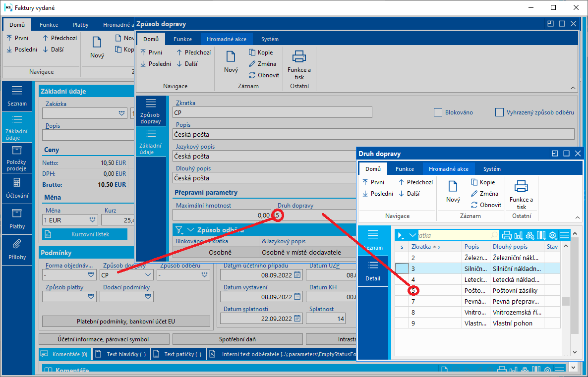
Task: Open the Zakázka dropdown
Action: (x=122, y=113)
